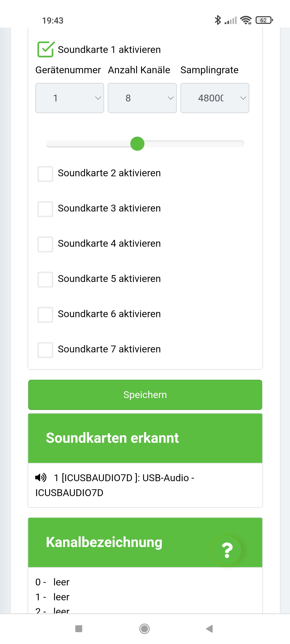This screenshot has width=290, height=644.
Task: Open the Gerätenummer dropdown
Action: [69, 98]
